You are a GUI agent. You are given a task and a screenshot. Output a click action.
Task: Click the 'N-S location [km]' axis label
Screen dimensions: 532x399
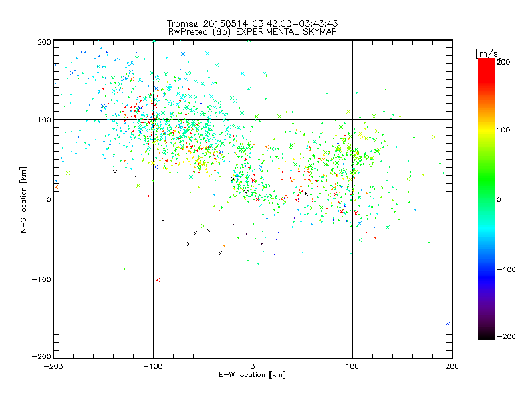coord(23,200)
